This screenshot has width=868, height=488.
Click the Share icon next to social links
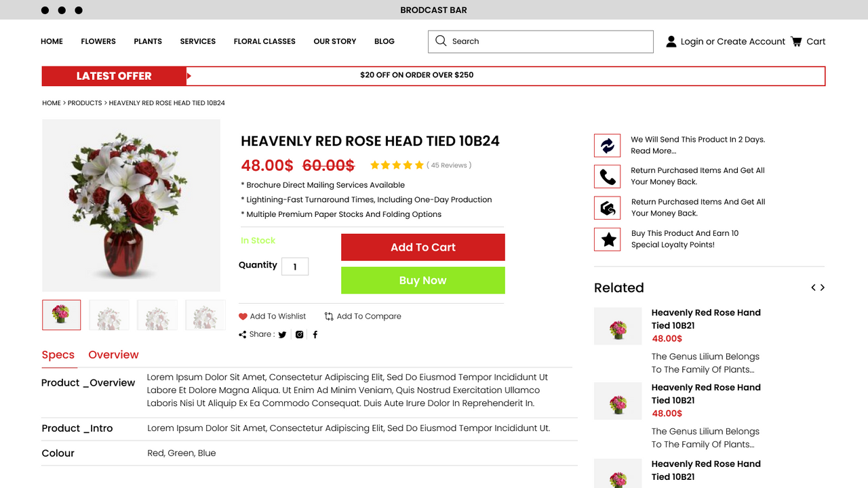(241, 334)
